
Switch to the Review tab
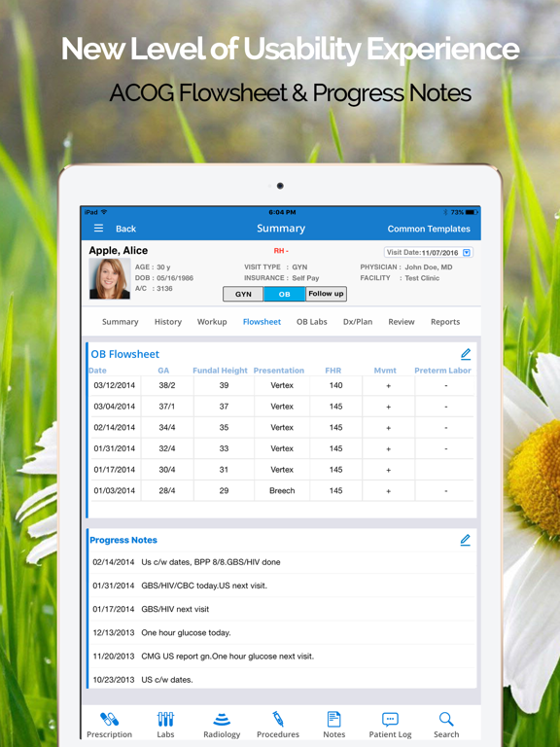(x=402, y=322)
